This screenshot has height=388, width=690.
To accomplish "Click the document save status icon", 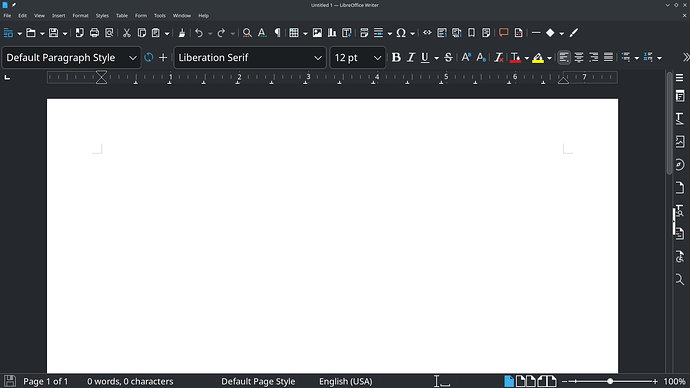I will 10,381.
